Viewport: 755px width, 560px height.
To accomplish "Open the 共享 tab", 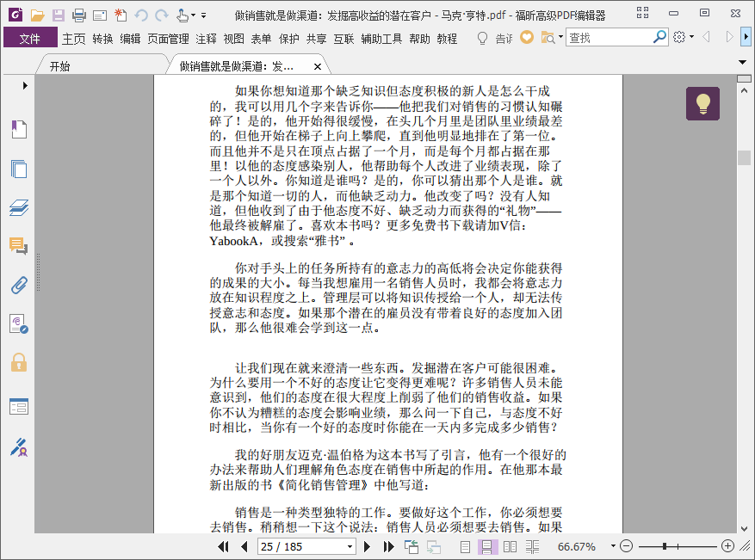I will coord(316,39).
